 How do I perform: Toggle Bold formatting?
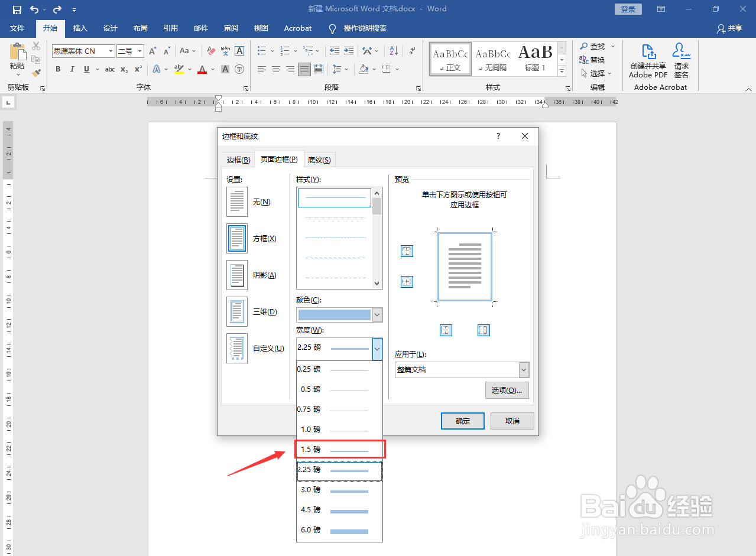click(x=58, y=69)
